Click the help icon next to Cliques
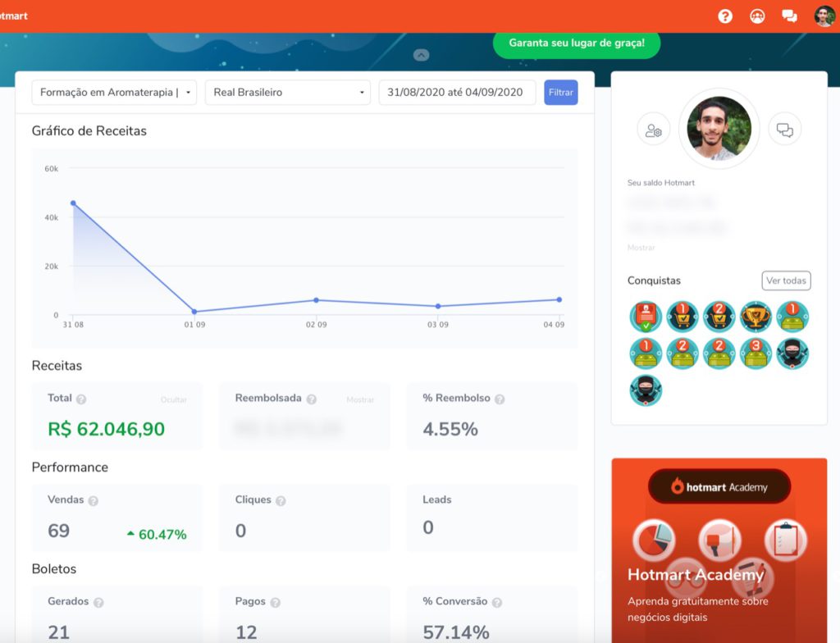Screen dimensions: 840x643 281,501
